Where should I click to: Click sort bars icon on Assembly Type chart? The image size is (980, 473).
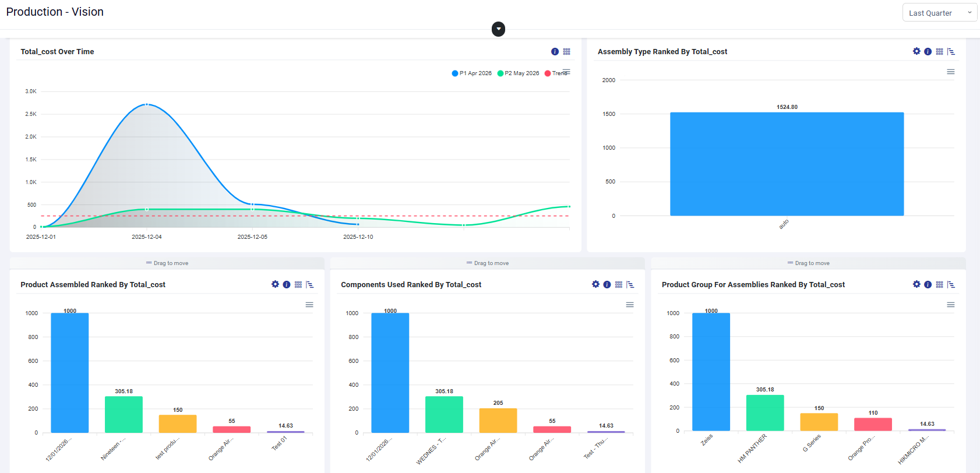pyautogui.click(x=951, y=52)
